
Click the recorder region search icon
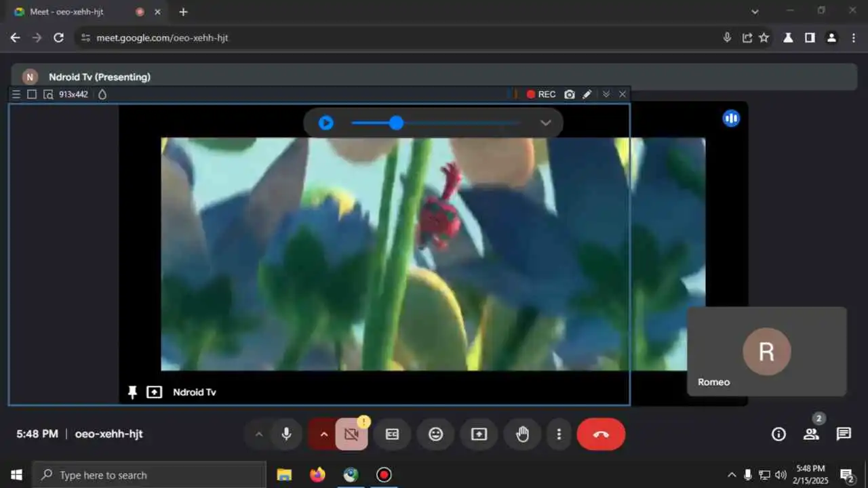48,94
